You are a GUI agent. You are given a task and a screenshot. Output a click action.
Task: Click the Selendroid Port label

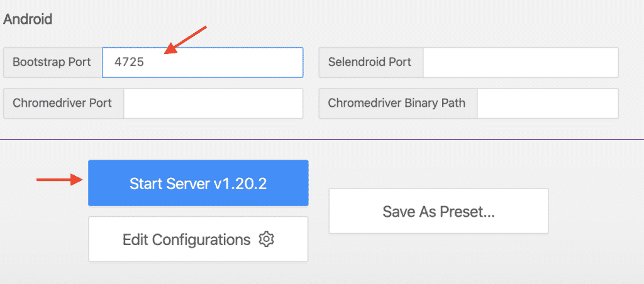(370, 62)
